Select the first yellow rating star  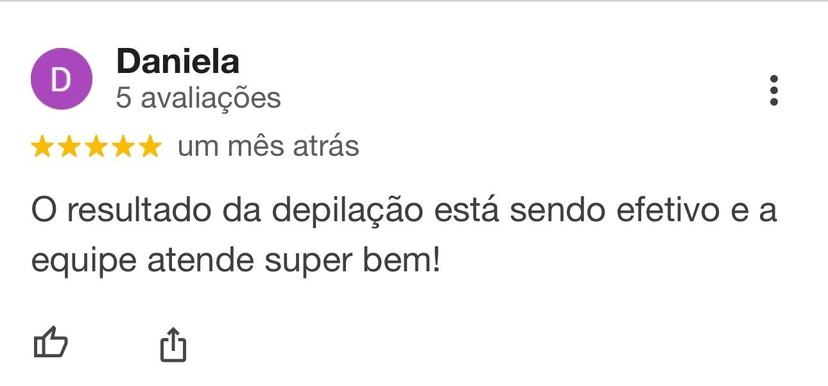click(42, 146)
